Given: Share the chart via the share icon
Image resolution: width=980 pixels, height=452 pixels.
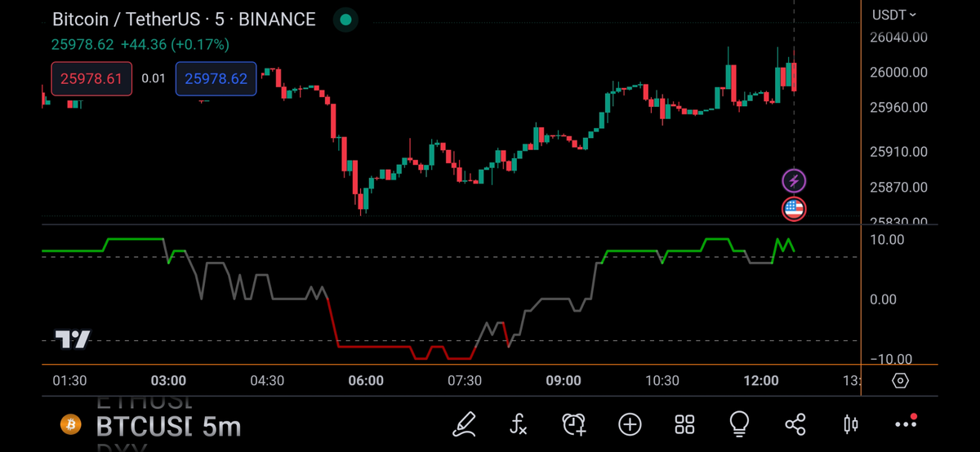Looking at the screenshot, I should [795, 423].
